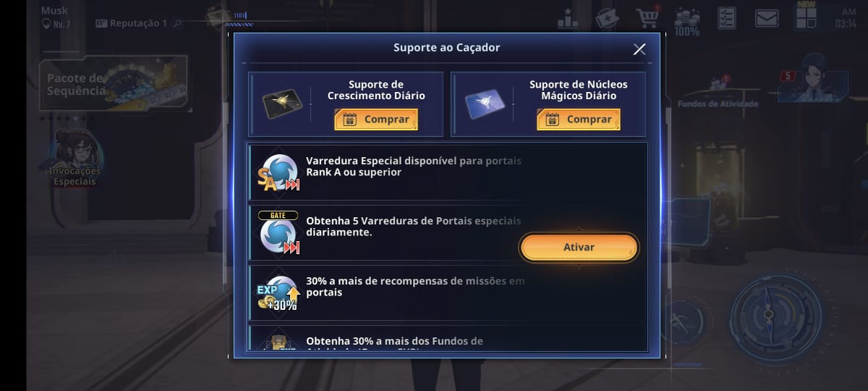Open the Pacote de Sequência offer
868x391 pixels.
point(114,84)
